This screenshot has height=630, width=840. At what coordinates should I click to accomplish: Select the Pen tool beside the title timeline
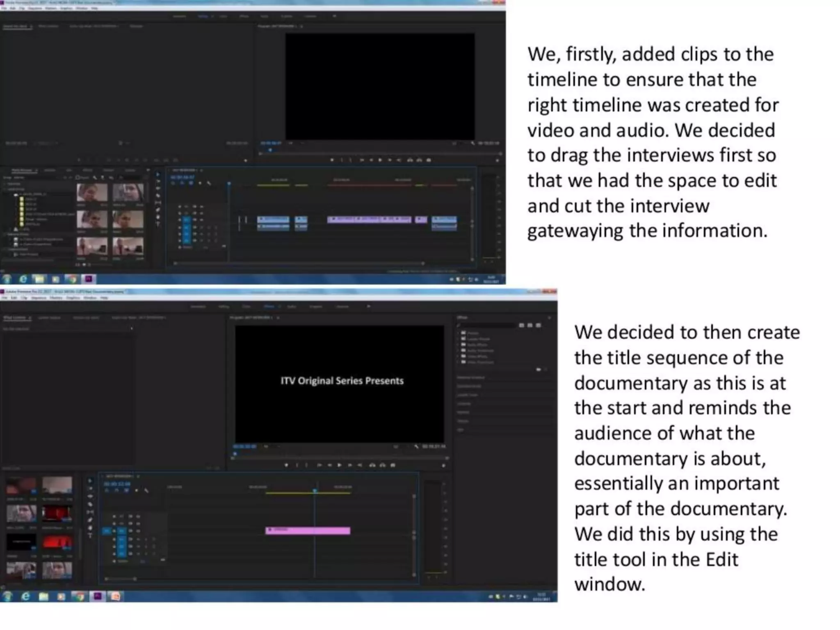click(x=90, y=520)
